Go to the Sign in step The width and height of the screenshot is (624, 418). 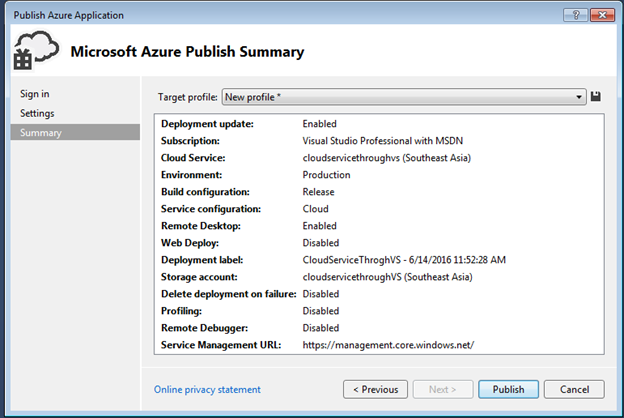pos(35,94)
